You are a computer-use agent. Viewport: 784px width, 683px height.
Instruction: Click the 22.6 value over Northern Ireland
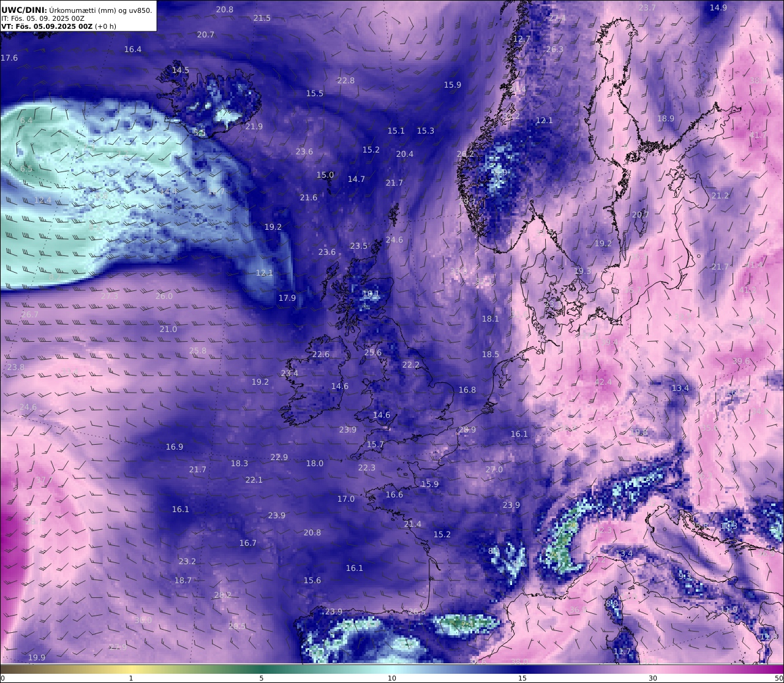(x=321, y=355)
